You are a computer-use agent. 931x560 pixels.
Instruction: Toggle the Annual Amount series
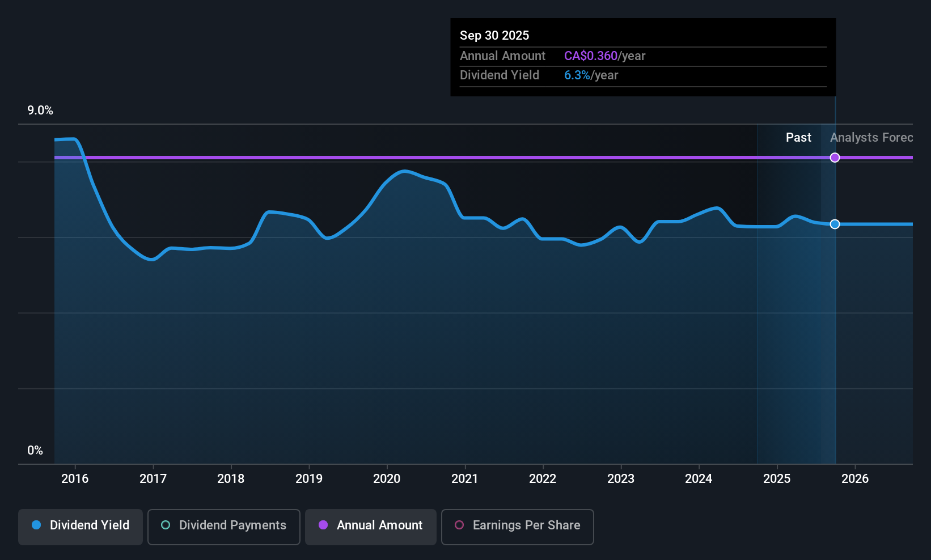click(x=371, y=527)
